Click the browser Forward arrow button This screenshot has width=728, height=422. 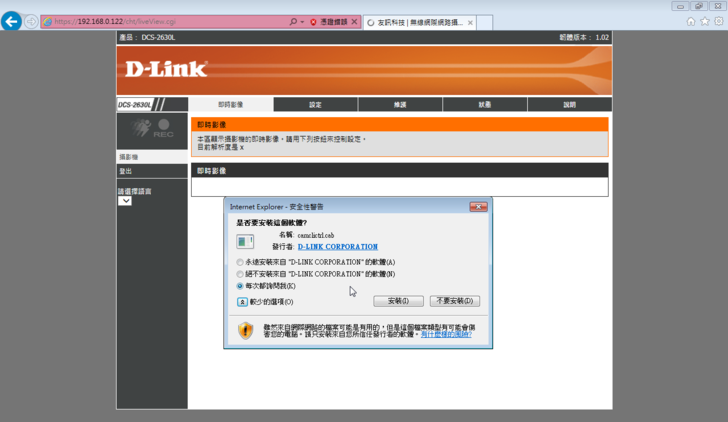point(31,22)
